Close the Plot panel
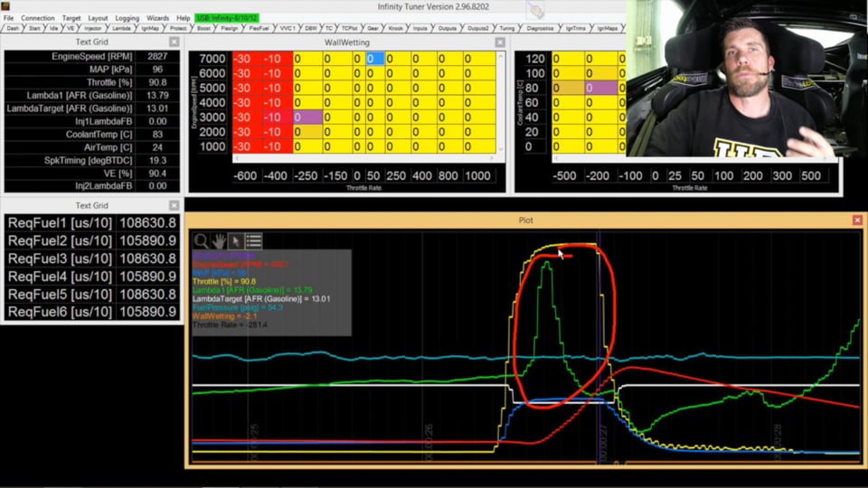868x488 pixels. pyautogui.click(x=857, y=221)
